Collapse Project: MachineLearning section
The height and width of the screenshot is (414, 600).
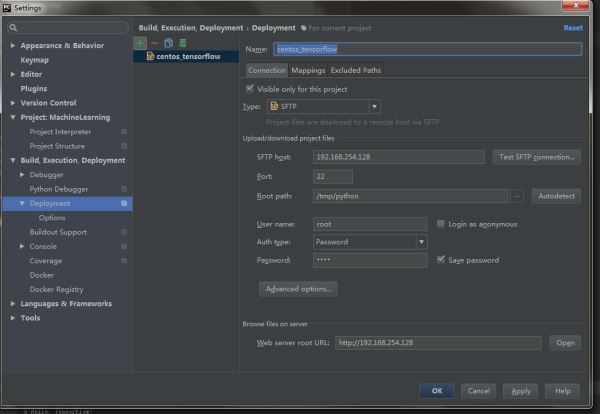(13, 117)
